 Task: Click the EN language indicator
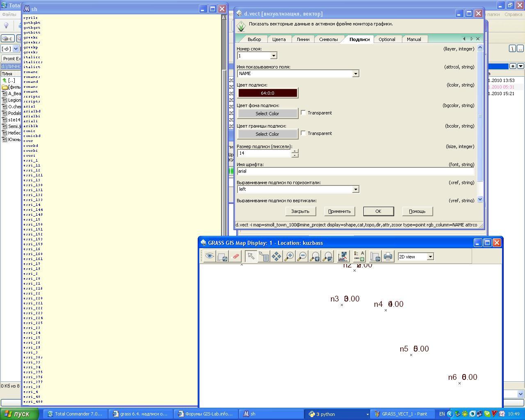click(442, 414)
